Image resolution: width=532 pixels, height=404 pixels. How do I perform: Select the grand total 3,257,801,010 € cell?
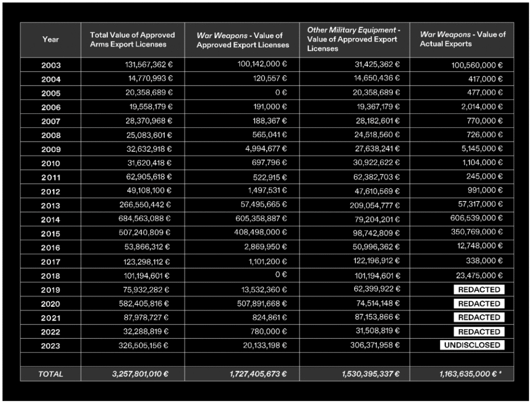(x=139, y=374)
